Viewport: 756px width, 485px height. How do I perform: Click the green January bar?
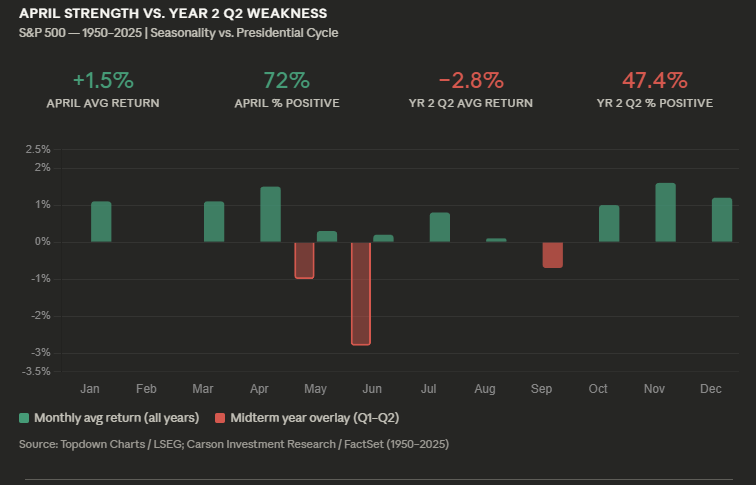(101, 221)
